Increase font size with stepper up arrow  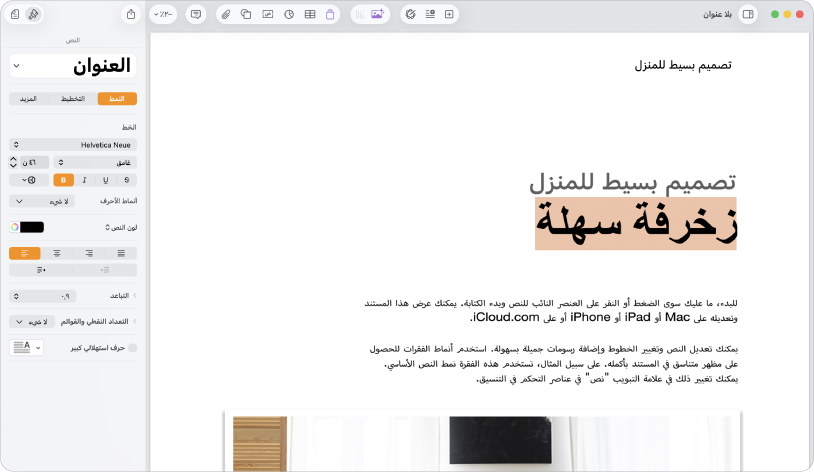[x=13, y=159]
